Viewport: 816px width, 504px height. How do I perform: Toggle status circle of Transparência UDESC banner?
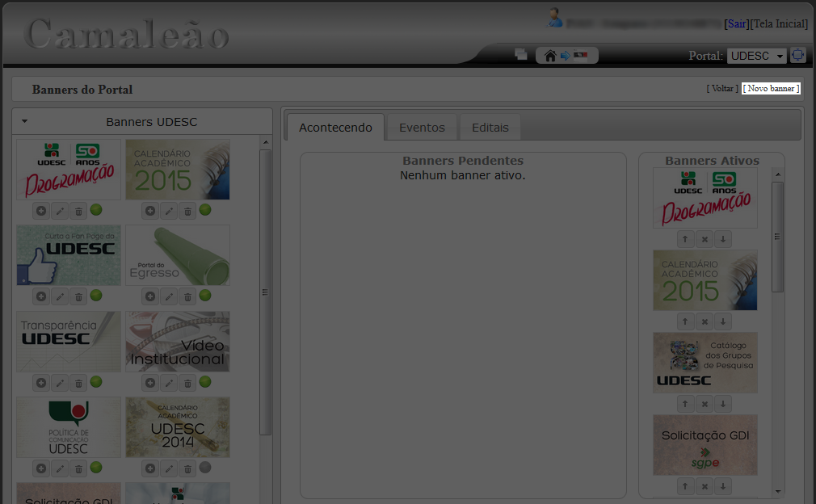click(x=96, y=382)
